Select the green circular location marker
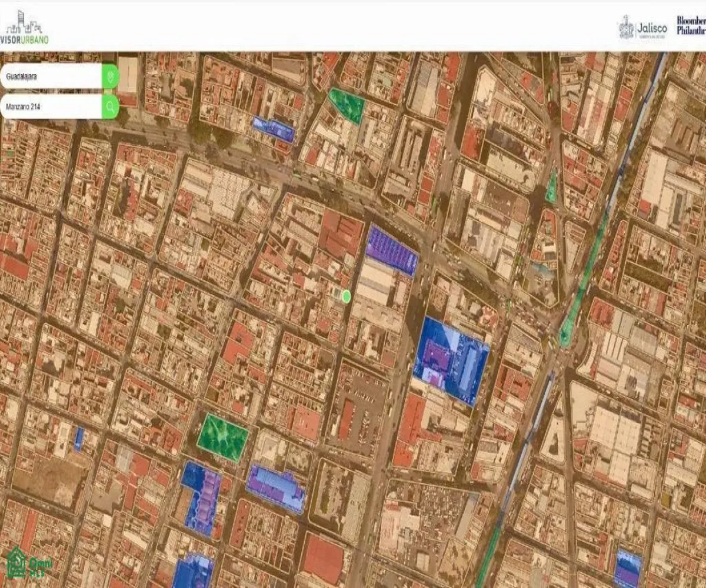 click(347, 296)
